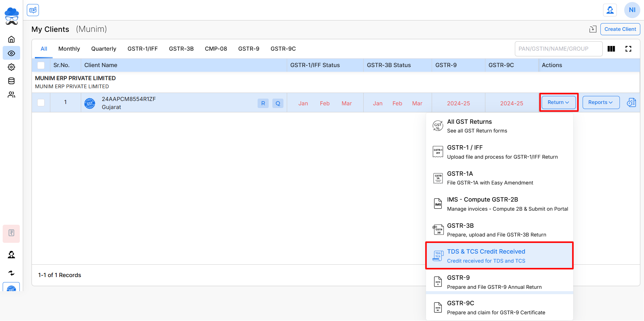The width and height of the screenshot is (644, 321).
Task: Click the database icon in sidebar
Action: click(x=11, y=81)
